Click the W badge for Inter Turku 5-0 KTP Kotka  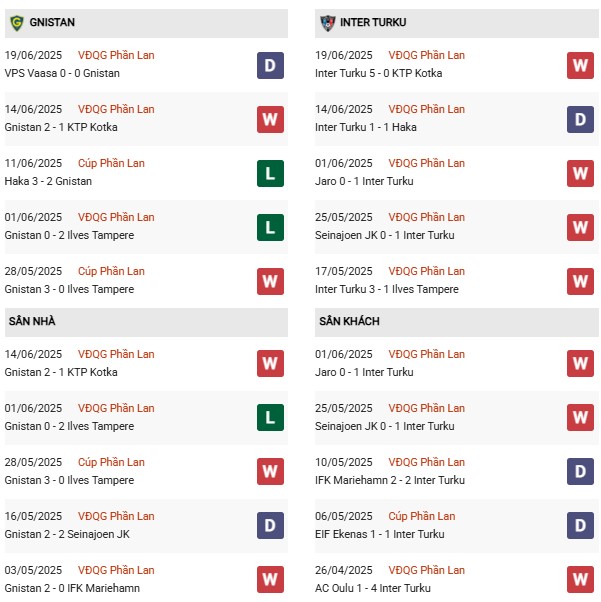tap(580, 66)
